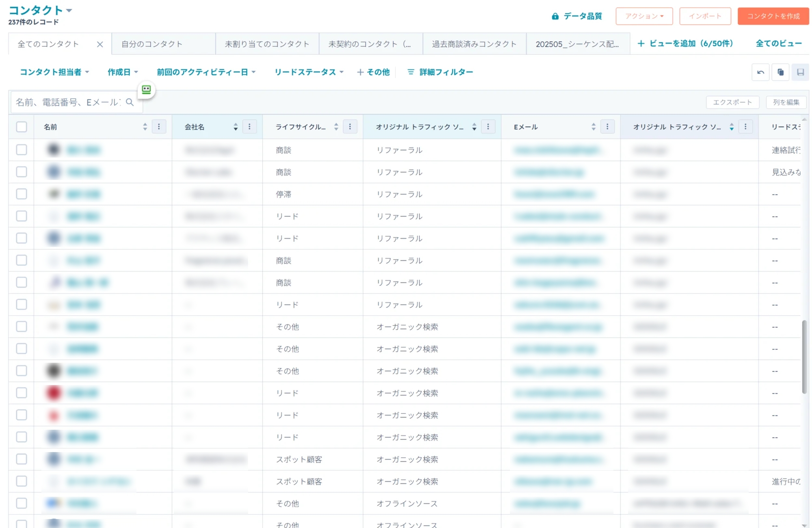This screenshot has height=528, width=812.
Task: Check the 進行中 row checkbox
Action: 22,481
